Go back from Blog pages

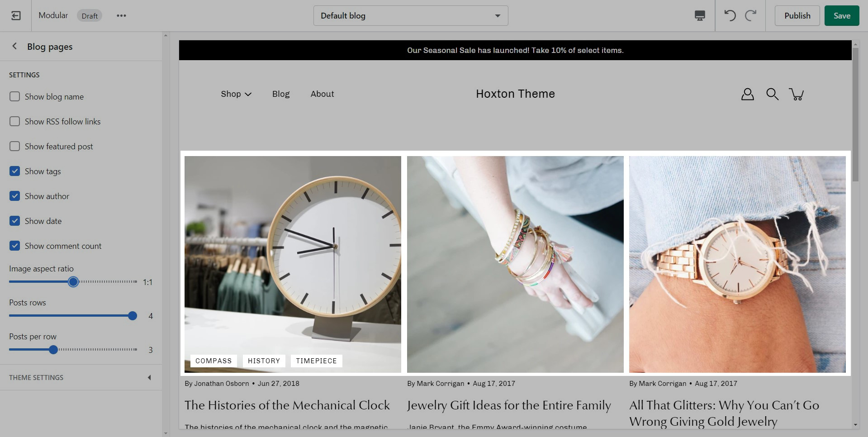point(14,46)
